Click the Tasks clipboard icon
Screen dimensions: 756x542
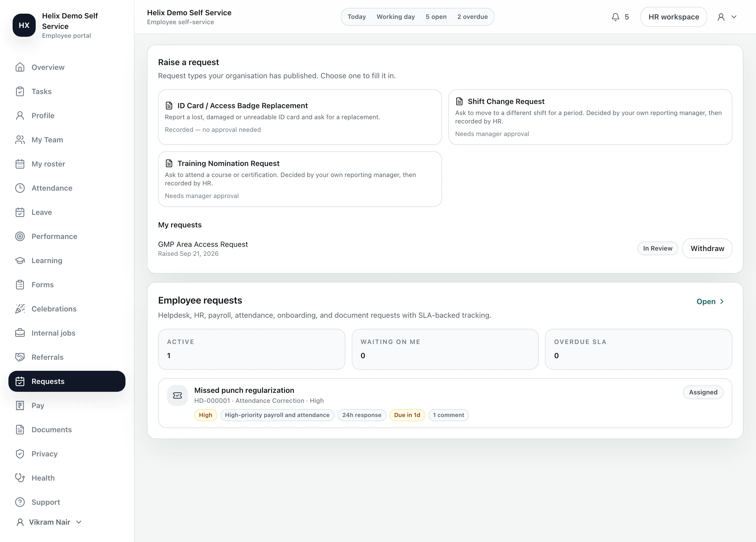pyautogui.click(x=20, y=91)
